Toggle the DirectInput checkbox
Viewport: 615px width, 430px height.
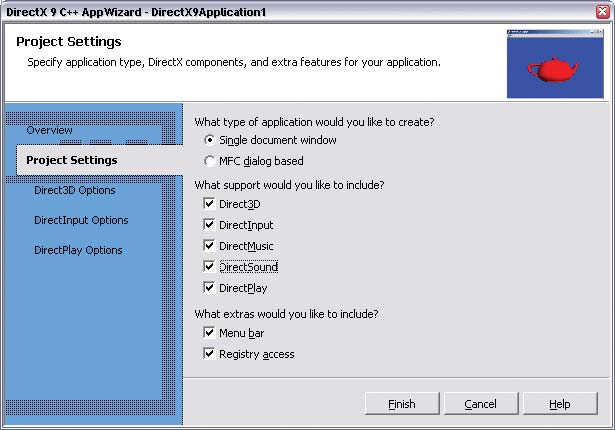pyautogui.click(x=209, y=225)
